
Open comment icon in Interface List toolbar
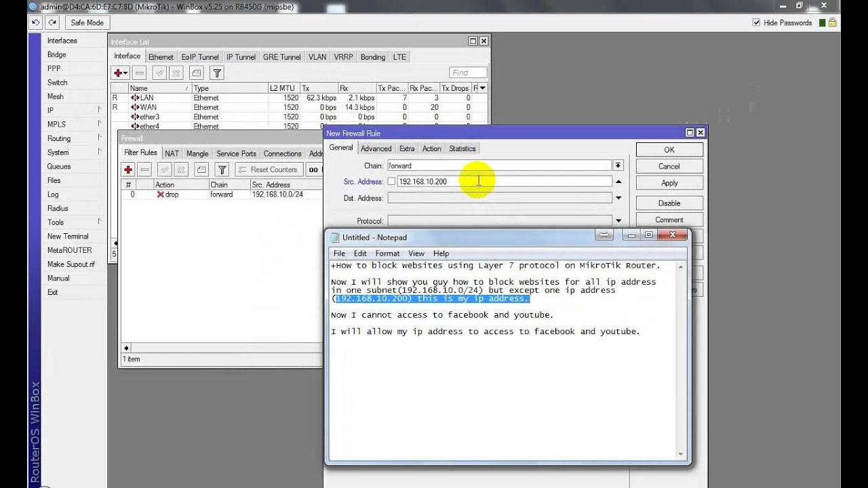coord(196,73)
